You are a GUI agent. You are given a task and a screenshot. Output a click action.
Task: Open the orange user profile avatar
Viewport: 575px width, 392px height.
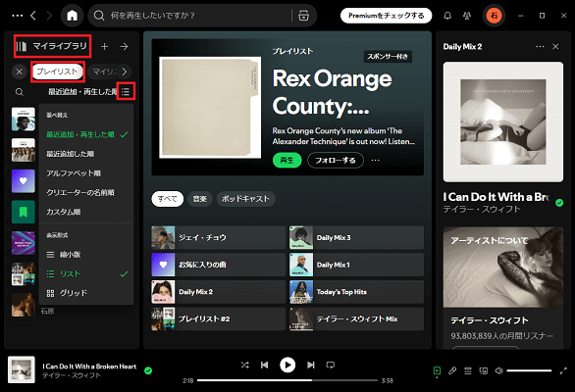point(494,16)
